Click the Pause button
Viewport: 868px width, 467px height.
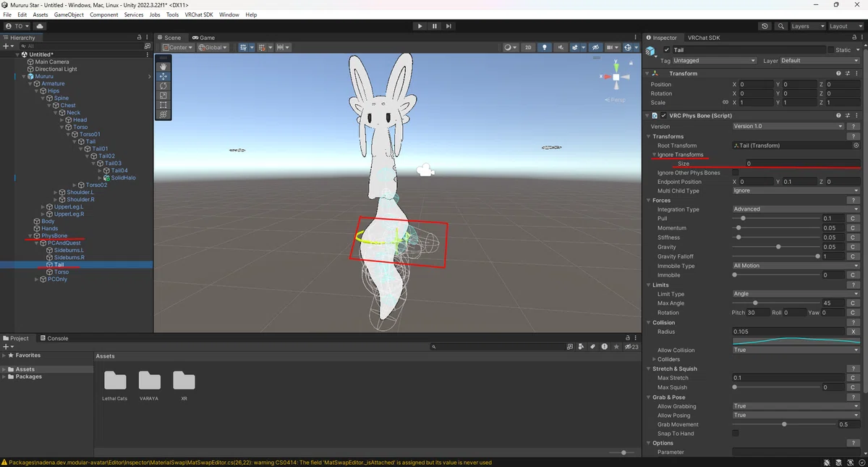click(x=435, y=26)
